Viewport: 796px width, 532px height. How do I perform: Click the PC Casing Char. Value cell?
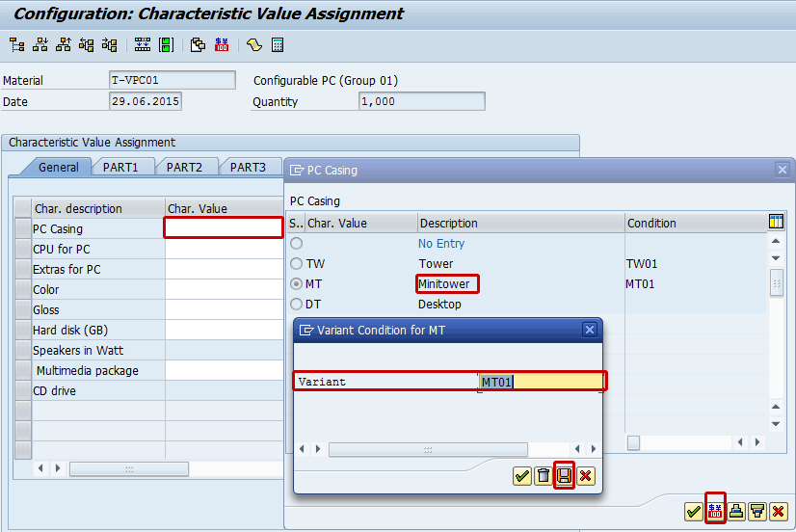(x=224, y=227)
